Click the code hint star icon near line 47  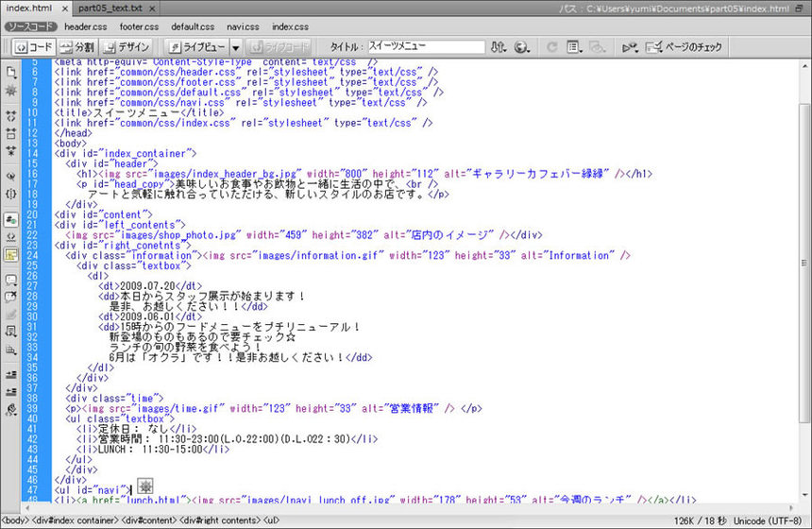tap(145, 486)
